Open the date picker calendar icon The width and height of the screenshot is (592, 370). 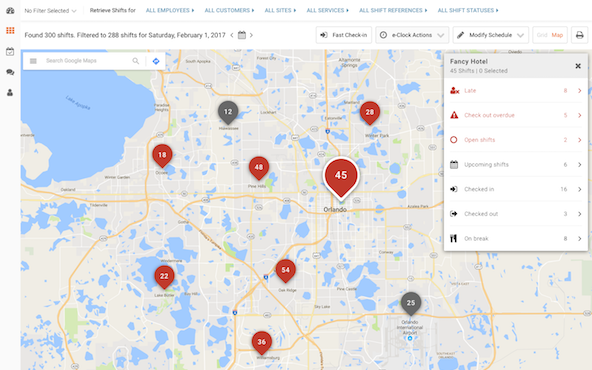pos(242,35)
